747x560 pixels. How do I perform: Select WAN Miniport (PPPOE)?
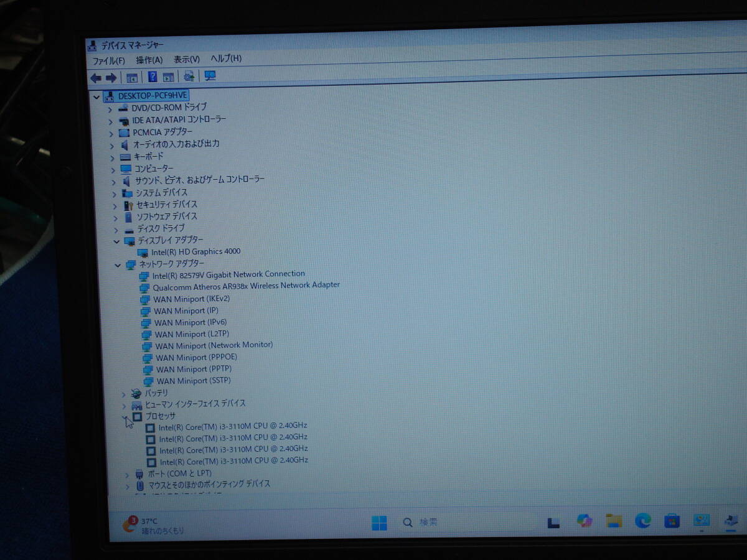197,357
